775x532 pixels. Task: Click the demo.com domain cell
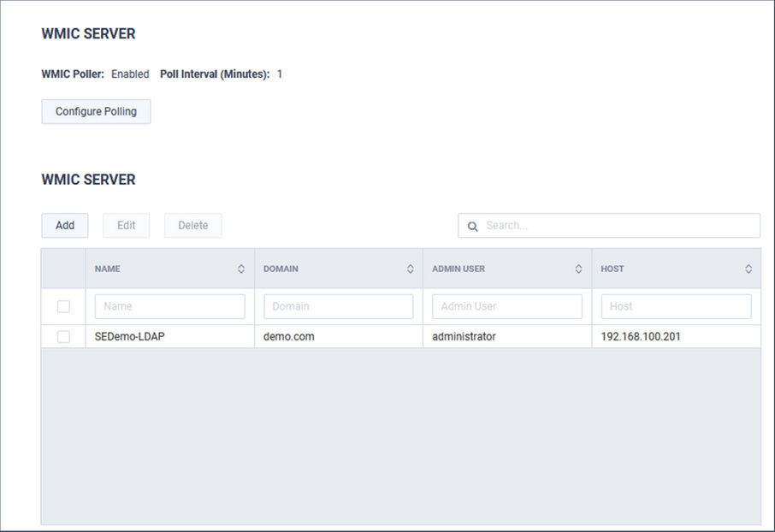[x=288, y=337]
